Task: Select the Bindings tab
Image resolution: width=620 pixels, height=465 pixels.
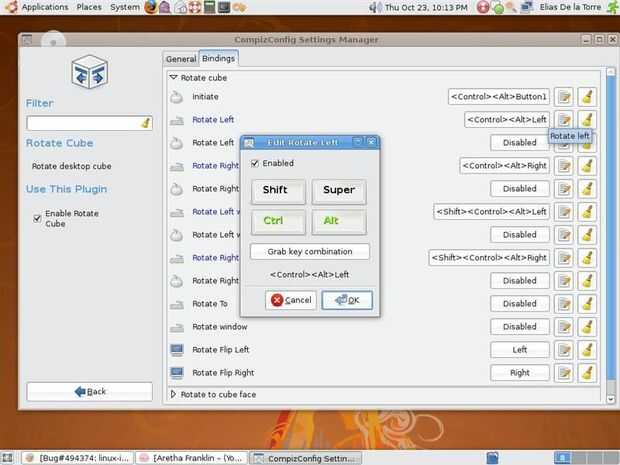Action: 219,58
